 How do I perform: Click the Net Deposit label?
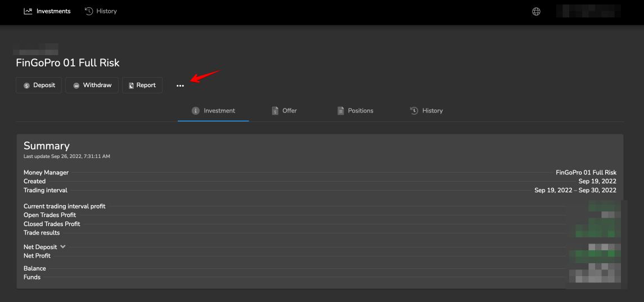(40, 247)
